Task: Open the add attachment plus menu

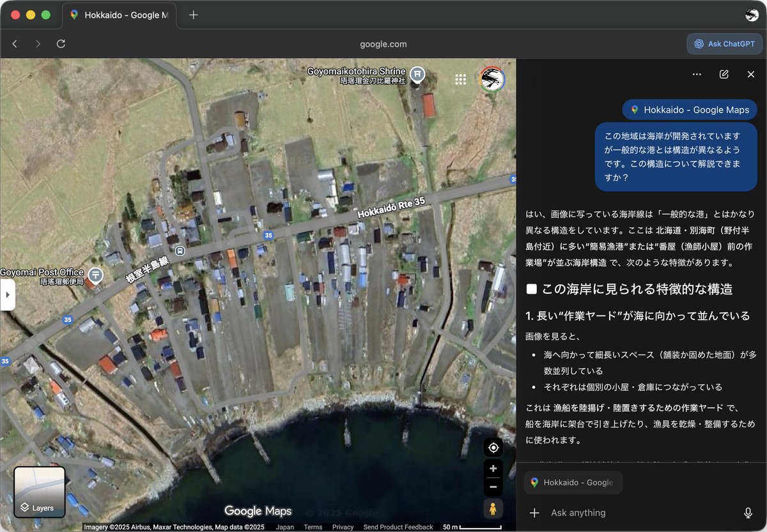Action: tap(535, 512)
